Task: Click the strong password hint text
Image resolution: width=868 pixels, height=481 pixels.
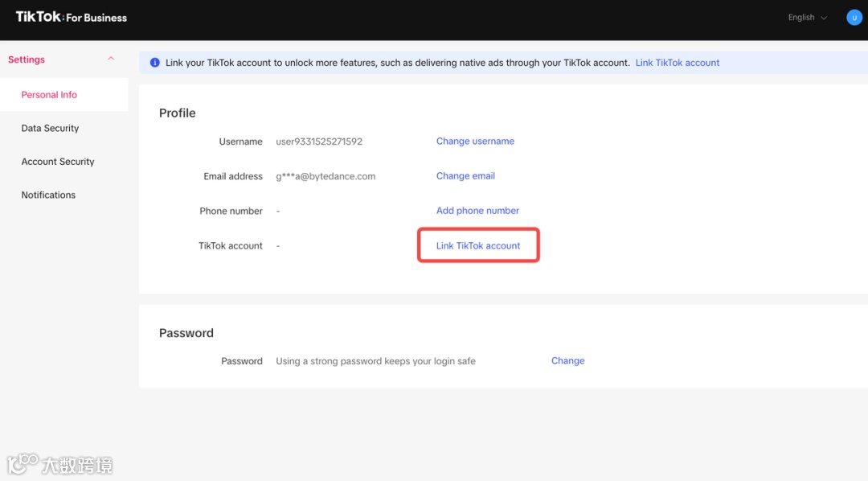Action: 375,361
